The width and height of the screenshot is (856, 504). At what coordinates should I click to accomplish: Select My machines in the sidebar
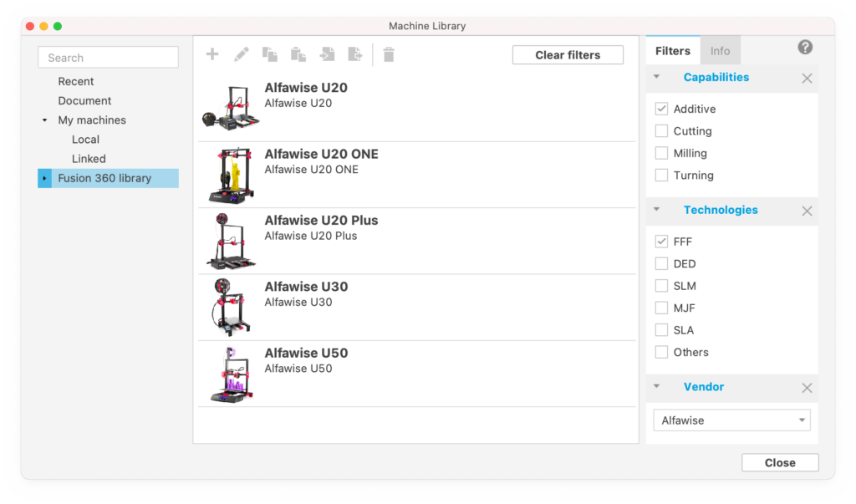click(92, 120)
